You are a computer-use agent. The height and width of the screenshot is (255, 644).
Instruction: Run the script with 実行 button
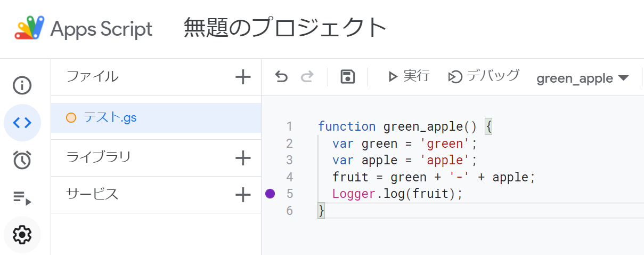click(x=409, y=76)
